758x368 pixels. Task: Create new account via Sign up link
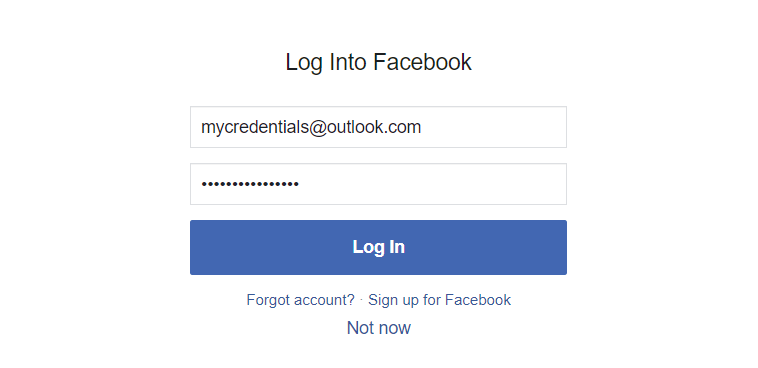pyautogui.click(x=439, y=300)
